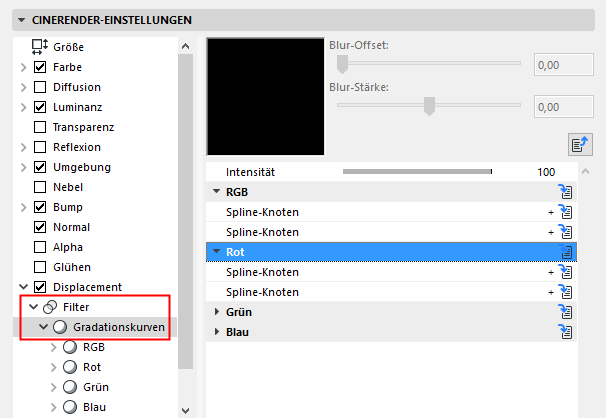
Task: Disable the Farbe channel checkbox
Action: point(40,67)
